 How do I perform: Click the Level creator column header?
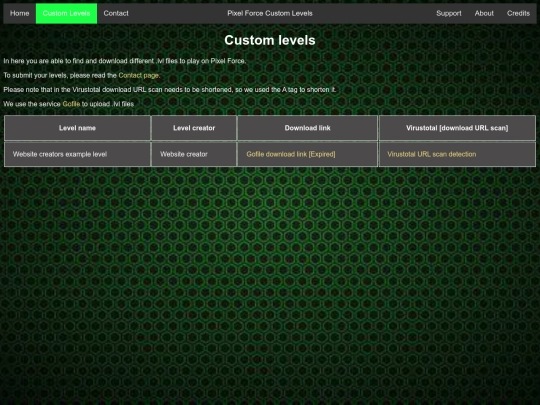pyautogui.click(x=194, y=128)
